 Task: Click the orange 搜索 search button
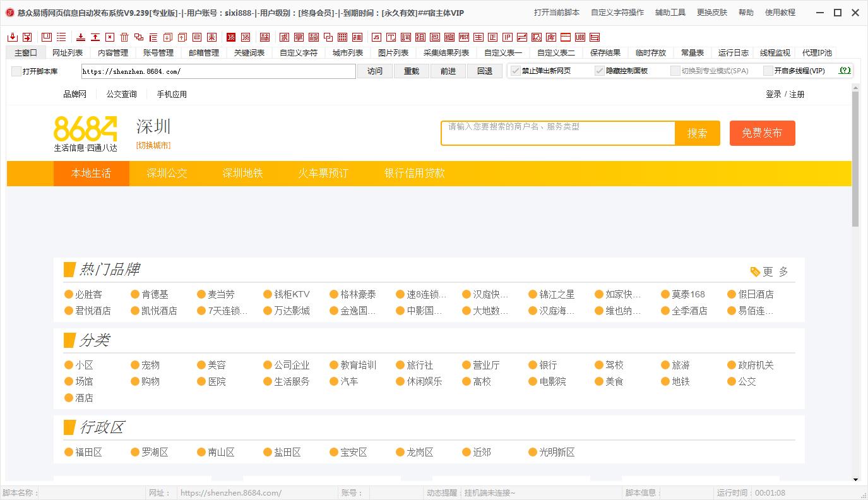(698, 133)
